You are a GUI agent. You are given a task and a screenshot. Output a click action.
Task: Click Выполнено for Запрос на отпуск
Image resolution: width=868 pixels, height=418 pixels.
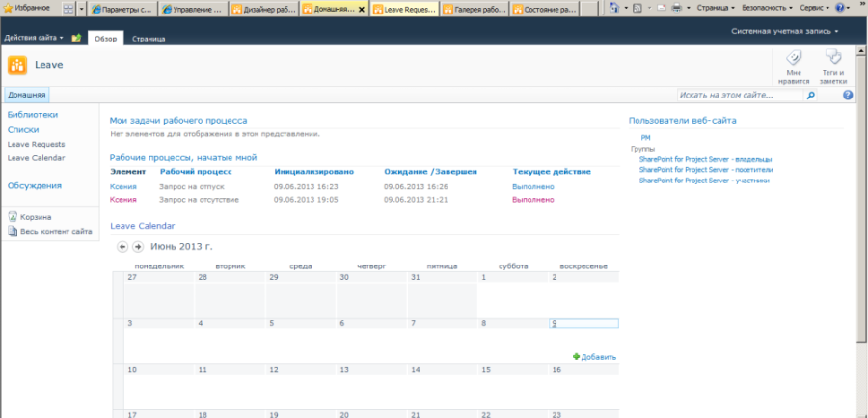pos(533,187)
